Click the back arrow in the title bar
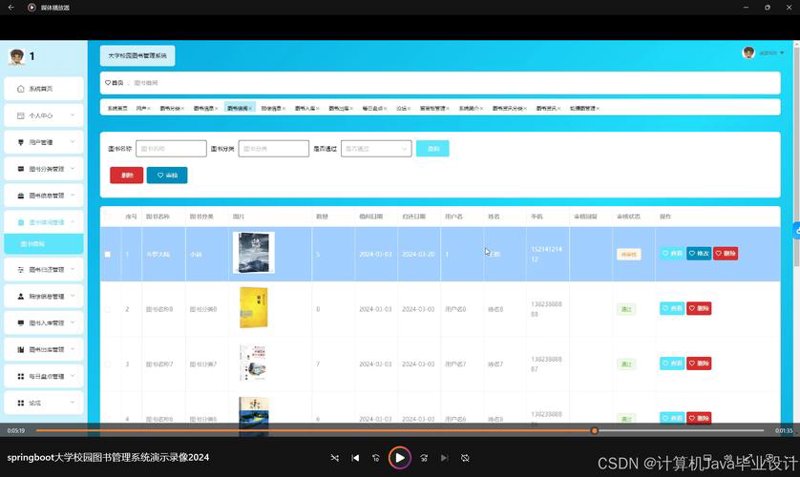Screen dimensions: 800x477 click(11, 7)
